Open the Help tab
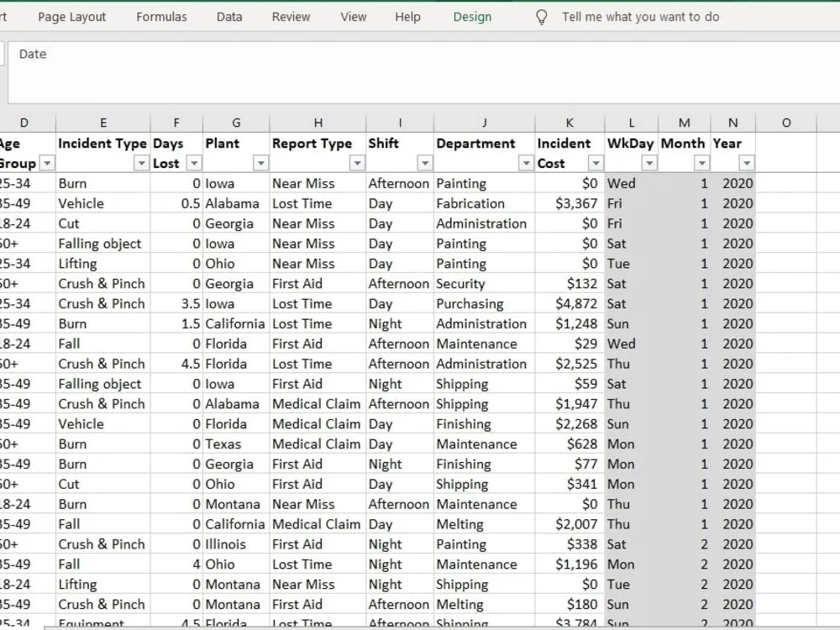 click(x=407, y=17)
